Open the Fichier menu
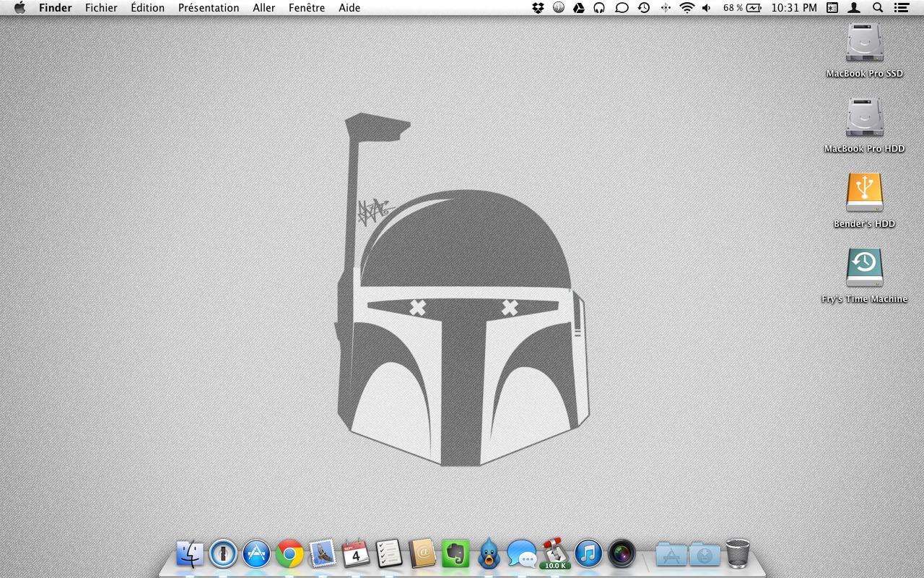 pyautogui.click(x=101, y=8)
